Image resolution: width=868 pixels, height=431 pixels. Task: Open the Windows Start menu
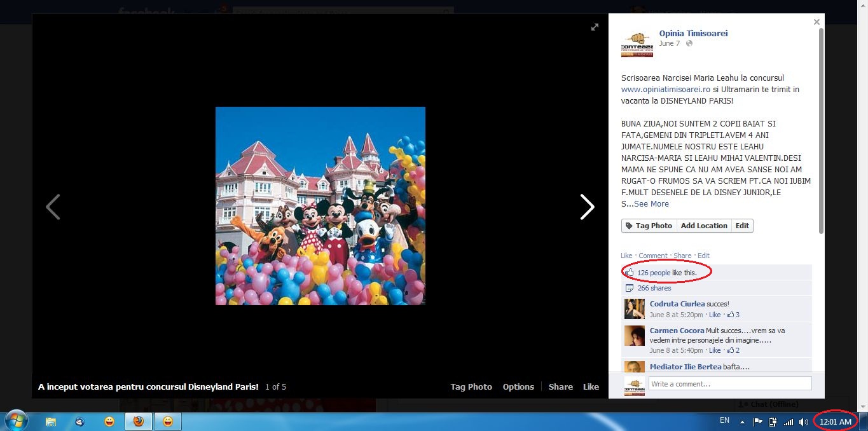click(16, 421)
